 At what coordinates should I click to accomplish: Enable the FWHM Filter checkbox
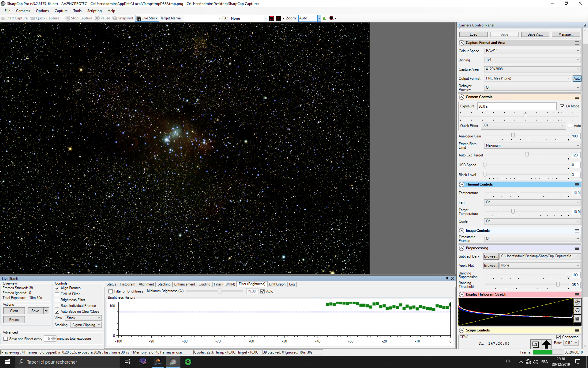click(57, 294)
